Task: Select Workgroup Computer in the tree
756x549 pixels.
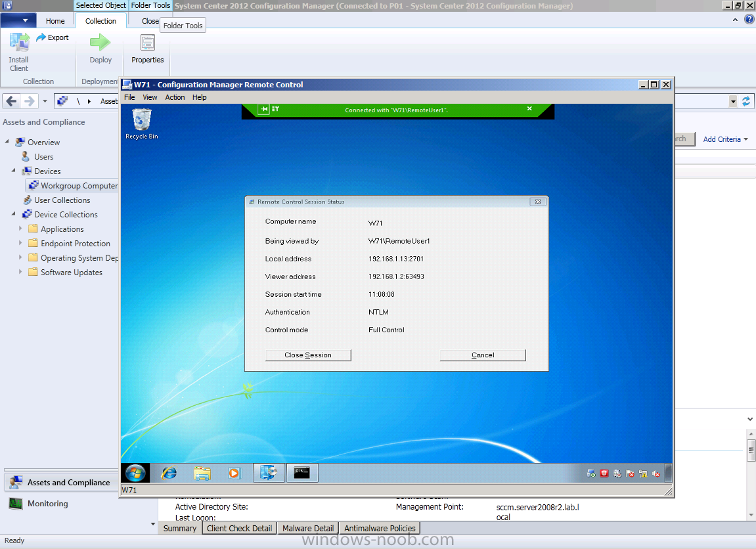Action: [x=72, y=186]
